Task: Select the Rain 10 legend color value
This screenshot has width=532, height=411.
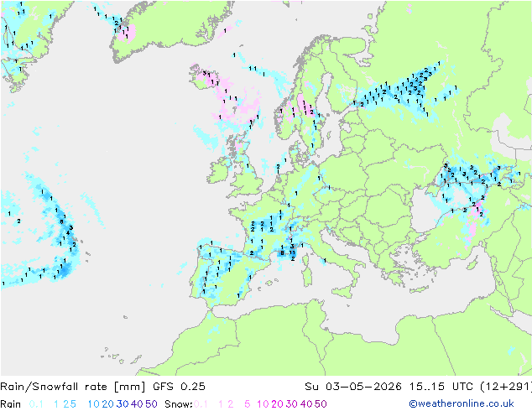Action: click(x=93, y=404)
